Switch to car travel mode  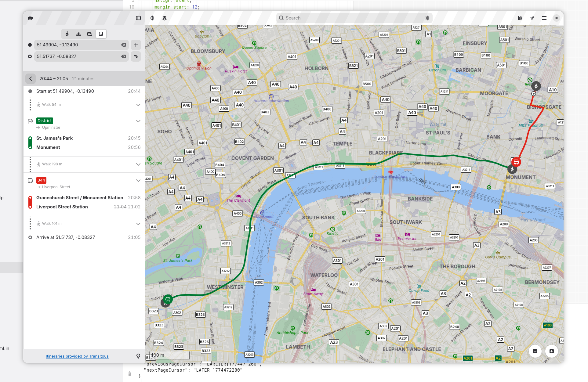click(90, 34)
